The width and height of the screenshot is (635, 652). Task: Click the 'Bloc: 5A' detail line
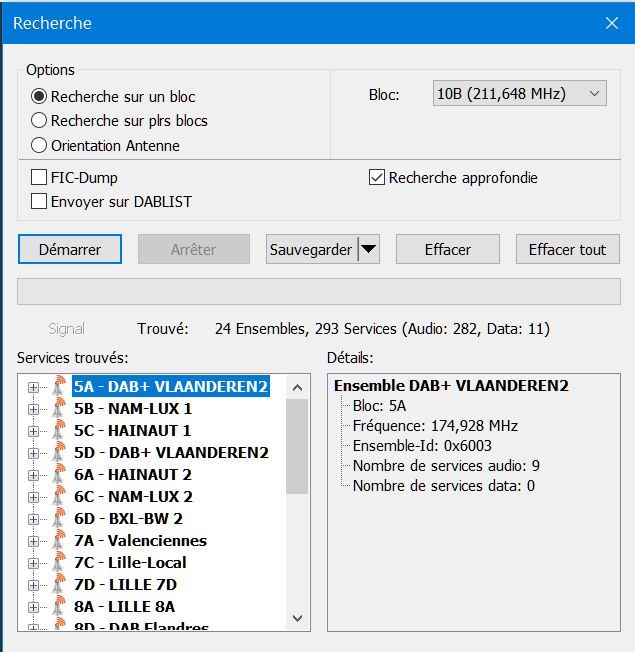click(x=379, y=406)
